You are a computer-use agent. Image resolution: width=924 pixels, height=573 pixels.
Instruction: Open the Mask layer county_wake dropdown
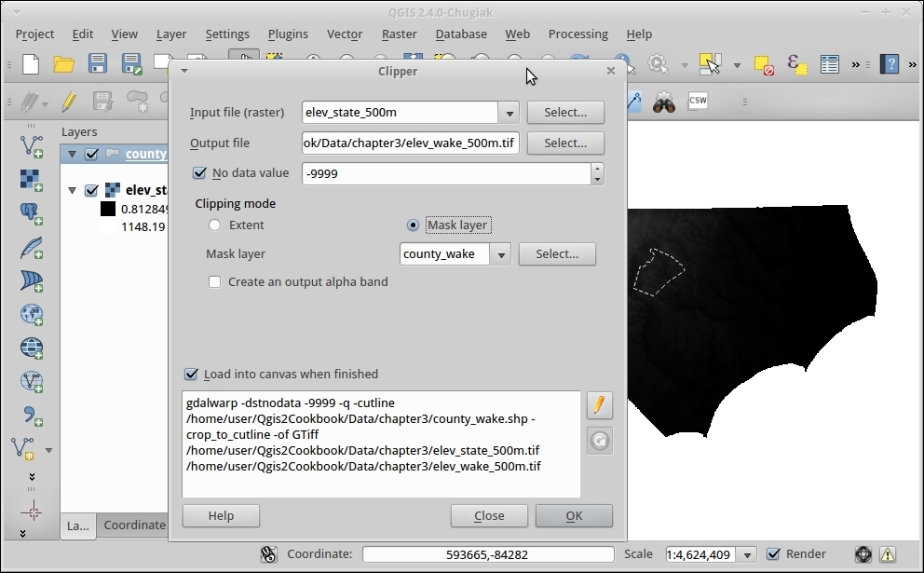point(501,254)
